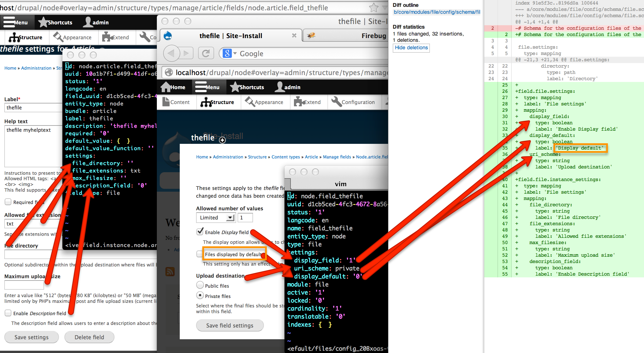Open Content in the front admin menu

[176, 102]
